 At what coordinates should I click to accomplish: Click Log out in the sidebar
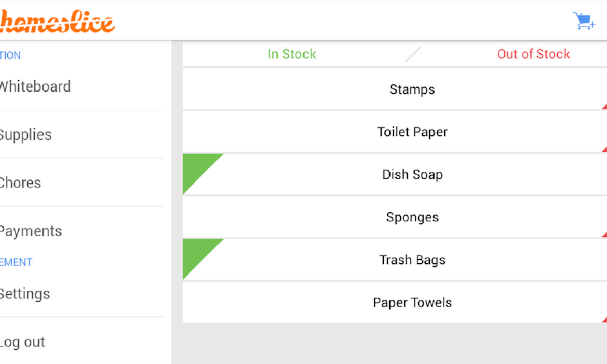22,342
